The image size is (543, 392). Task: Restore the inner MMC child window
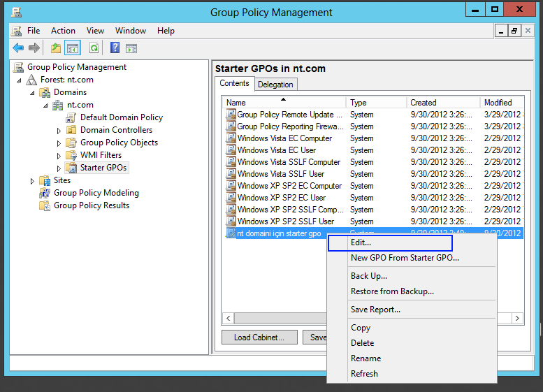[x=514, y=31]
